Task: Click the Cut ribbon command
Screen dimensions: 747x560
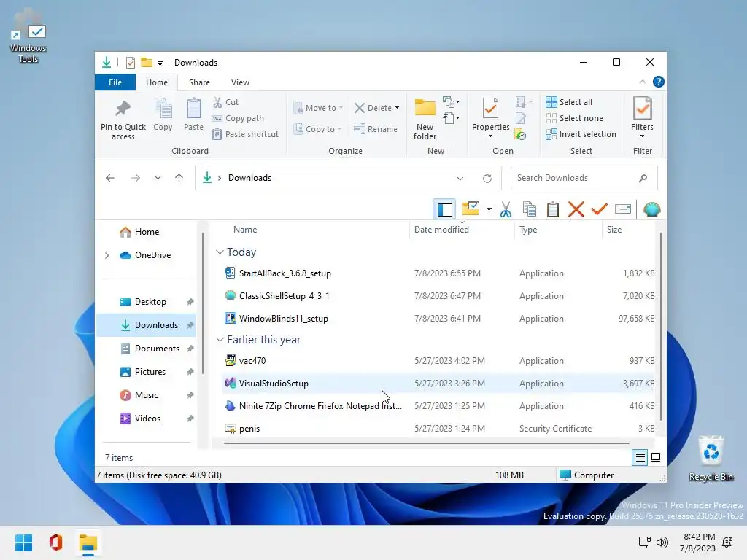Action: coord(226,102)
